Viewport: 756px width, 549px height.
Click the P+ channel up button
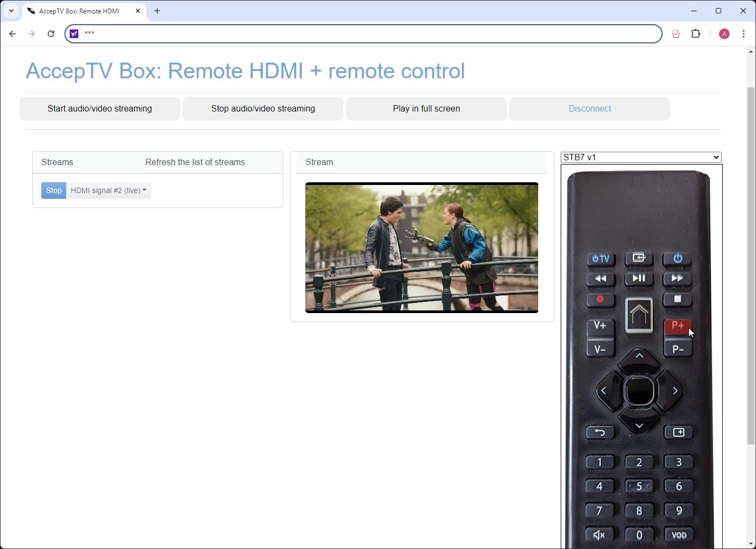678,326
